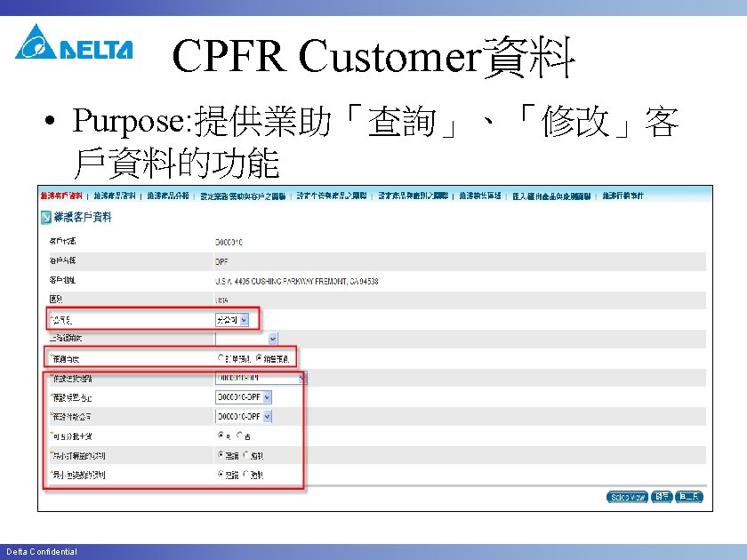
Task: Open the 設定產品與廠別之關聯 menu item
Action: tap(413, 196)
